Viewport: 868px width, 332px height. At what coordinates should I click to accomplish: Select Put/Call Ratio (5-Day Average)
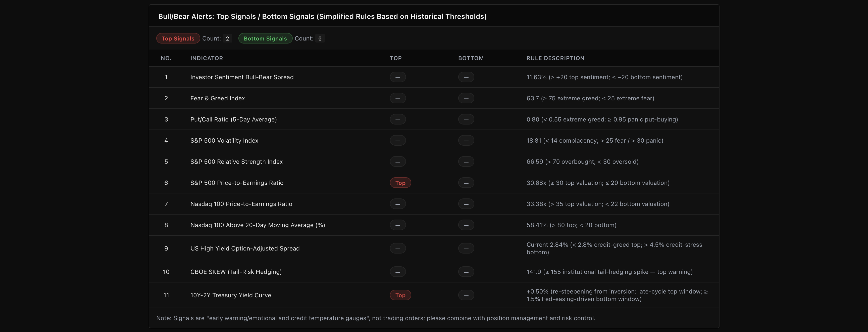tap(233, 119)
